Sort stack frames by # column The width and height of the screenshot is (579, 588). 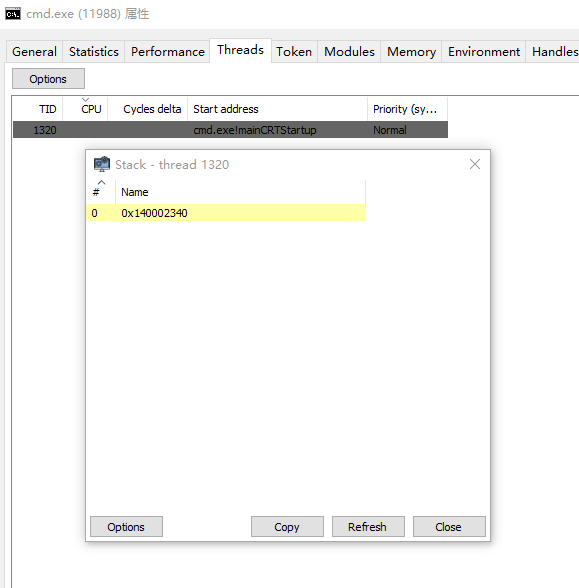point(101,192)
